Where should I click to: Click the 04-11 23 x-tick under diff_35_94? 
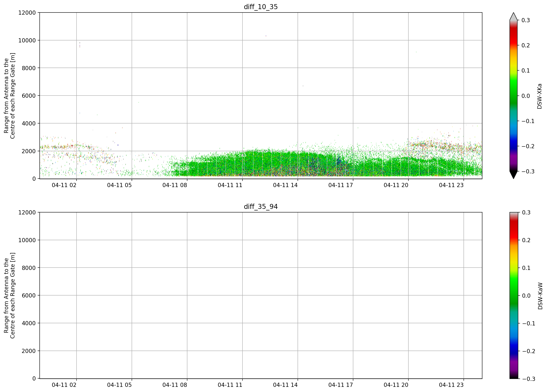coord(451,385)
